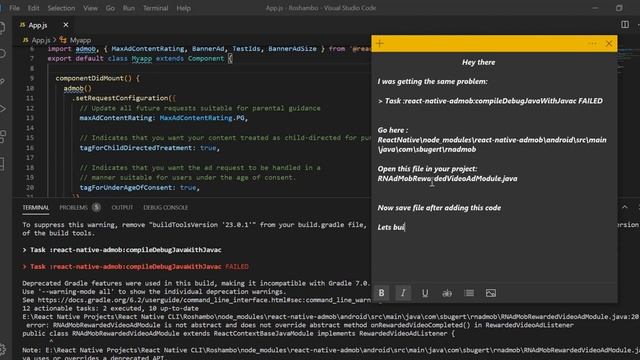Toggle strikethrough in the sticky note
Screen dimensions: 640x360
pyautogui.click(x=447, y=293)
